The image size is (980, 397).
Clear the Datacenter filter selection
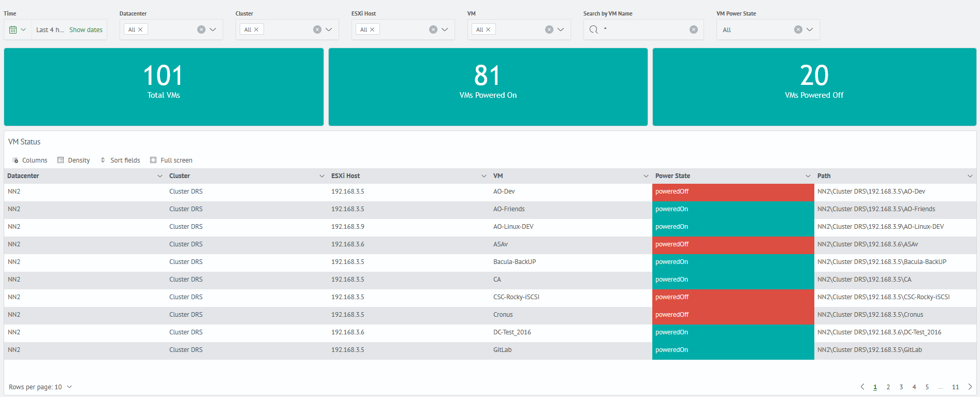click(201, 30)
